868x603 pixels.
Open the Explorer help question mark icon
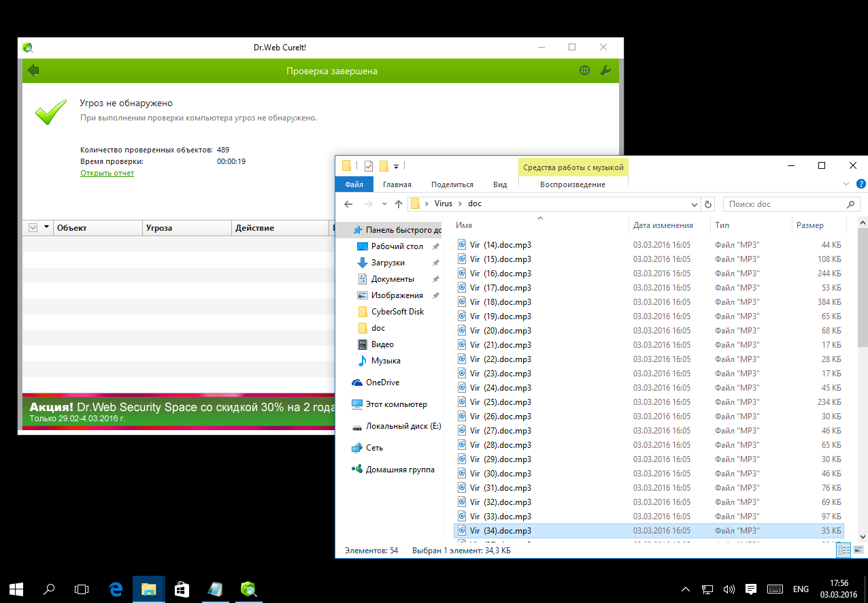861,184
